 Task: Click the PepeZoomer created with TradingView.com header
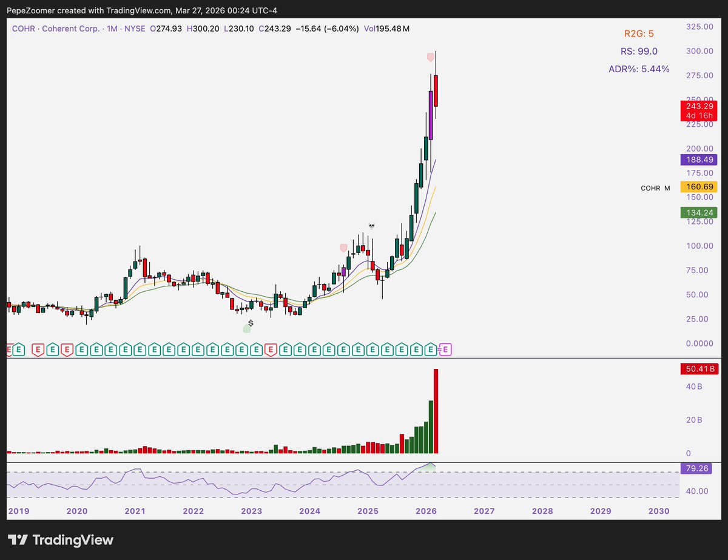click(143, 9)
